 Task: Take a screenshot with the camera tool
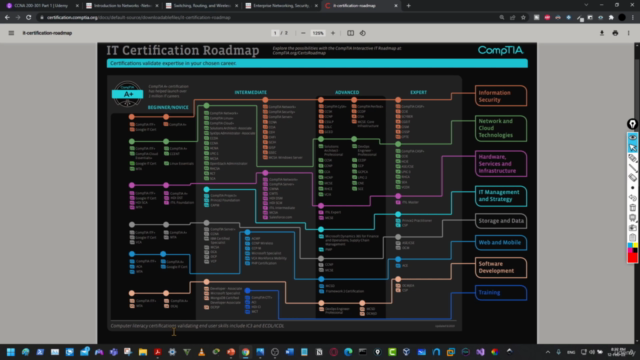(x=632, y=228)
